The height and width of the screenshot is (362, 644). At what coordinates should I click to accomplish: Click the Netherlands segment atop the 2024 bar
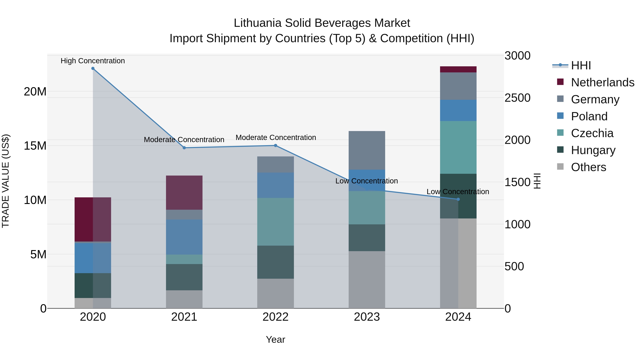tap(458, 69)
